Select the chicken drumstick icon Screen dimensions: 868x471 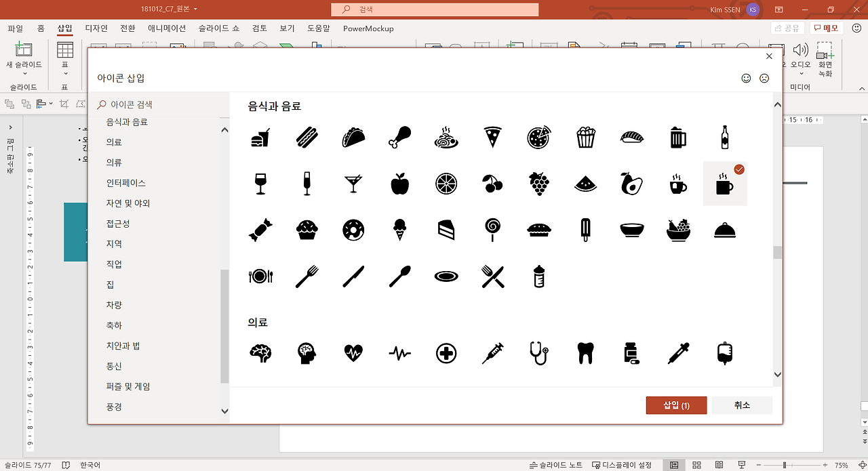coord(399,138)
